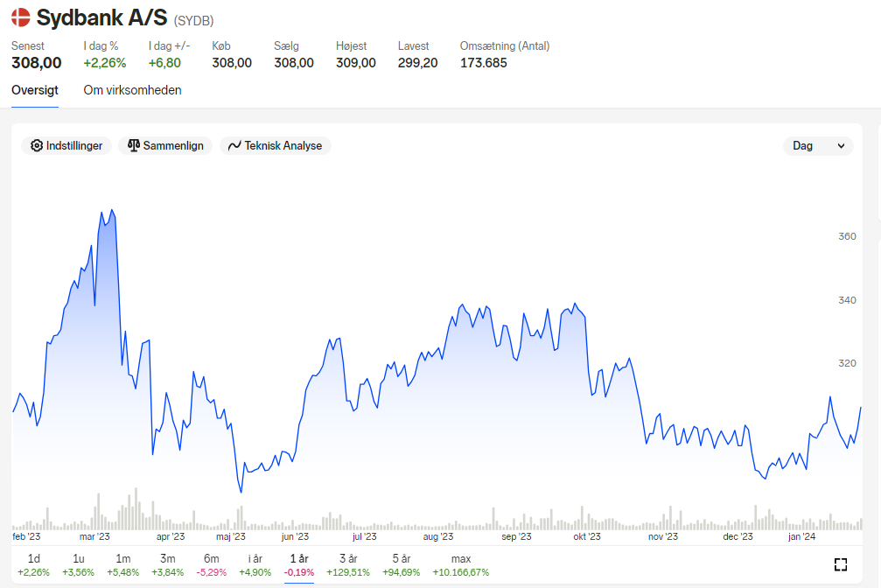Select the 1 år time range
The width and height of the screenshot is (881, 588).
tap(299, 565)
